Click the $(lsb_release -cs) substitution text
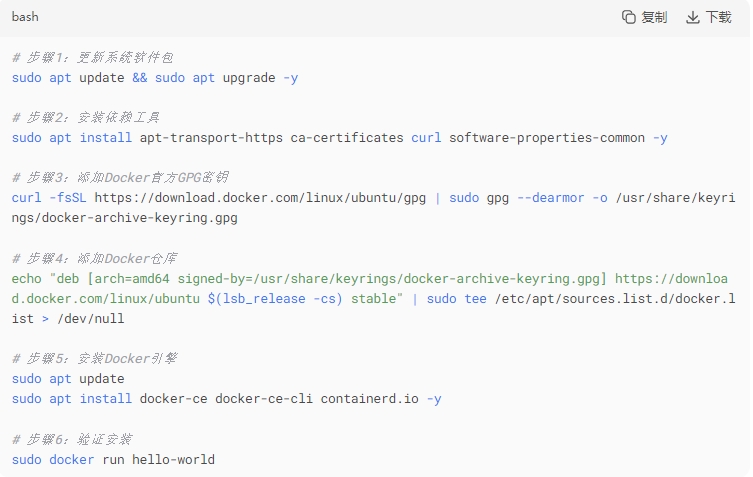753x477 pixels. click(x=275, y=299)
